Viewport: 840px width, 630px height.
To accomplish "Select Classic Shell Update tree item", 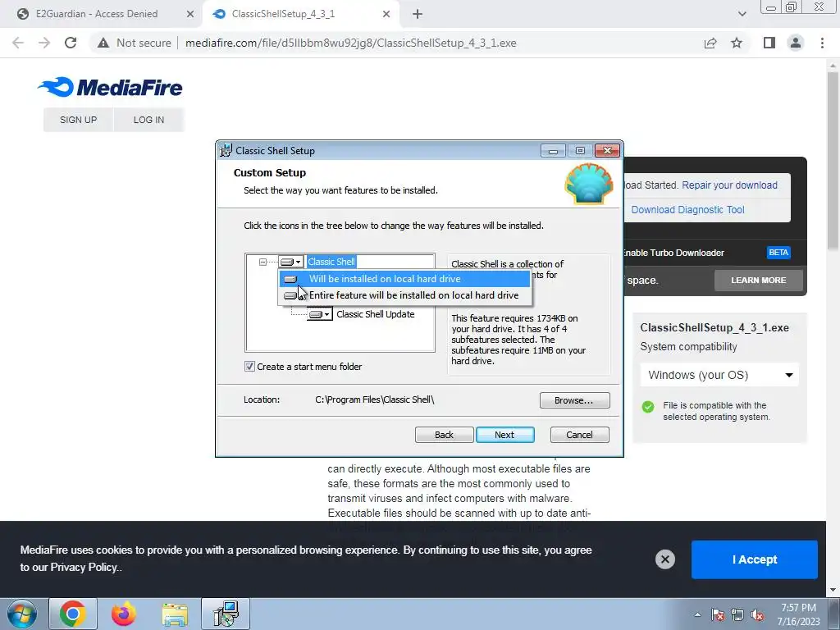I will pos(375,314).
